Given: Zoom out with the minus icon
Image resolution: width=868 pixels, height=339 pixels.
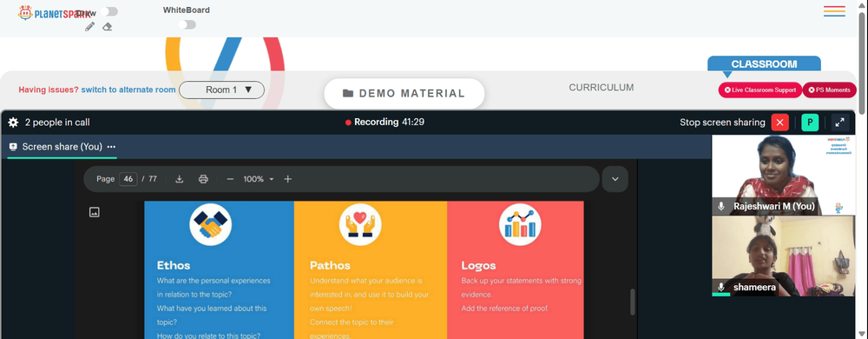Looking at the screenshot, I should pyautogui.click(x=230, y=179).
